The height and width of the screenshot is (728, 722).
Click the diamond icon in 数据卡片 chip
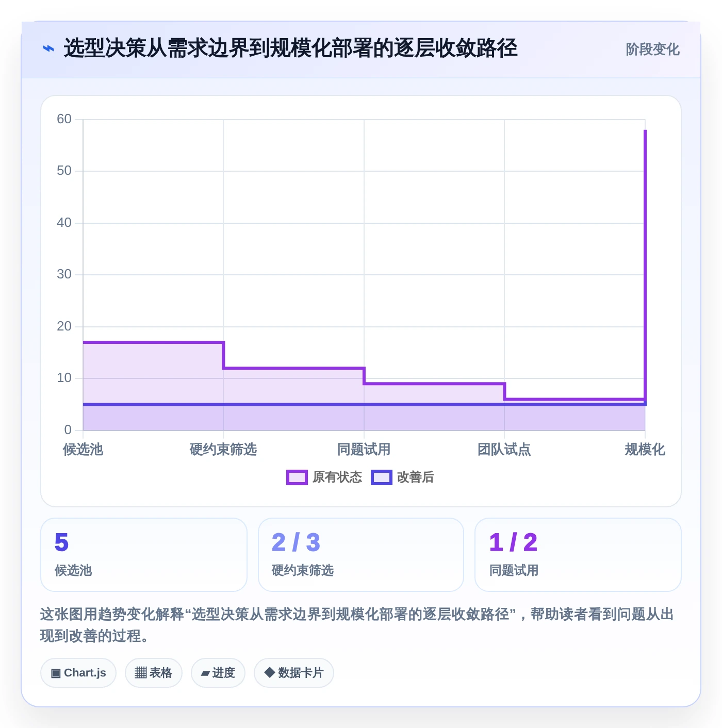269,672
